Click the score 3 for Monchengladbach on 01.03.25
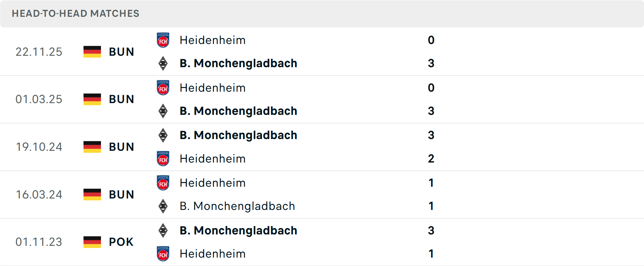 431,111
